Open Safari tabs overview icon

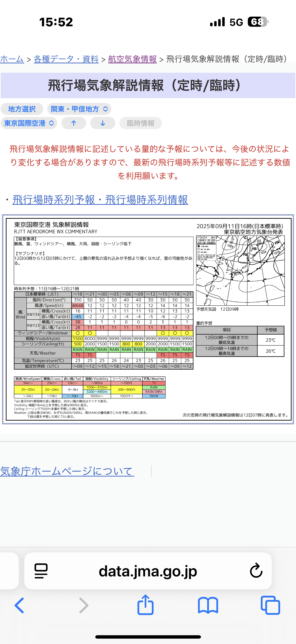pyautogui.click(x=270, y=605)
